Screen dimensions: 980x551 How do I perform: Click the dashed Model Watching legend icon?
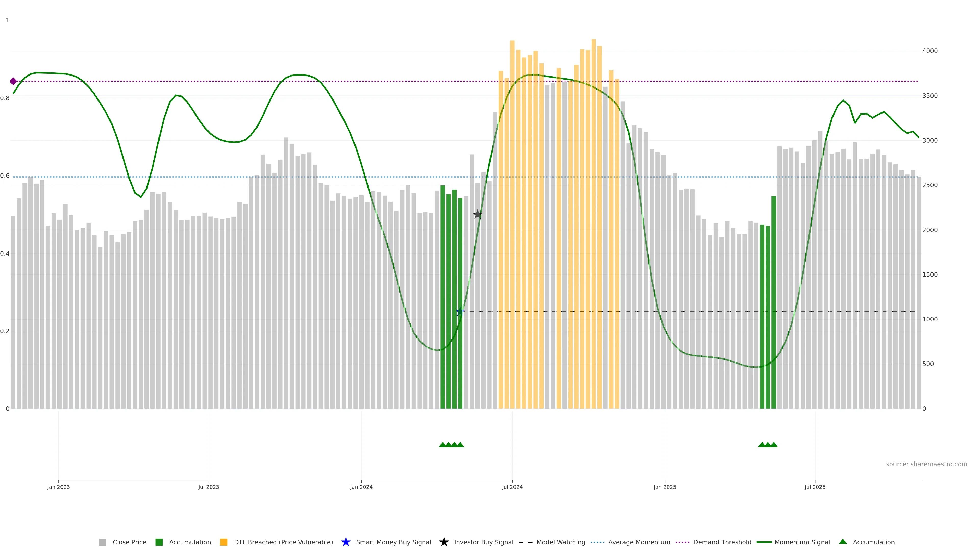pos(525,542)
